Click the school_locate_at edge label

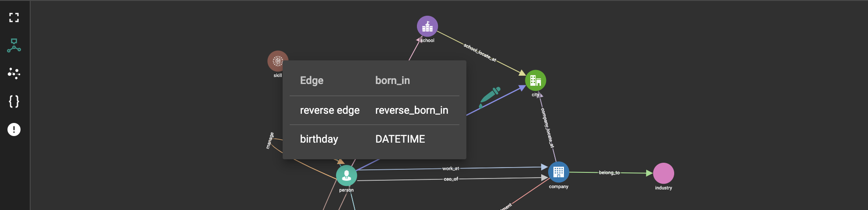[480, 53]
